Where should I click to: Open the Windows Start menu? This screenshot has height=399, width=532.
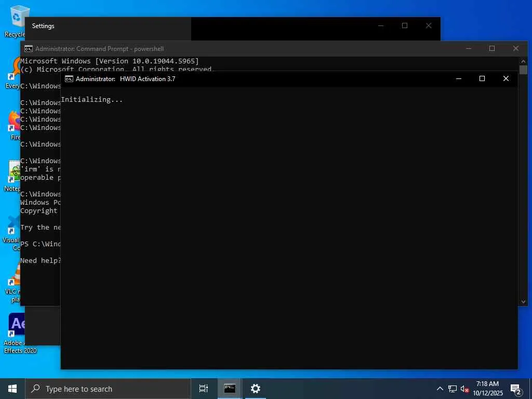tap(12, 389)
